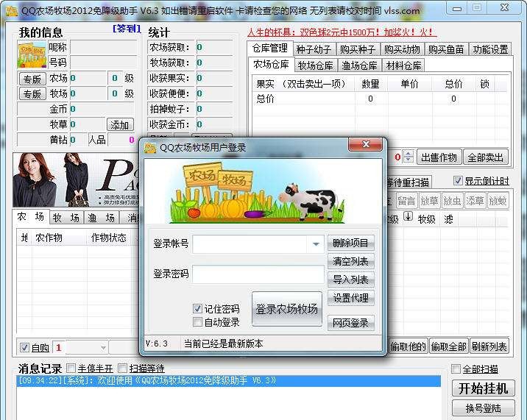The width and height of the screenshot is (527, 420).
Task: Switch to the 牧场 list tab
Action: [66, 218]
